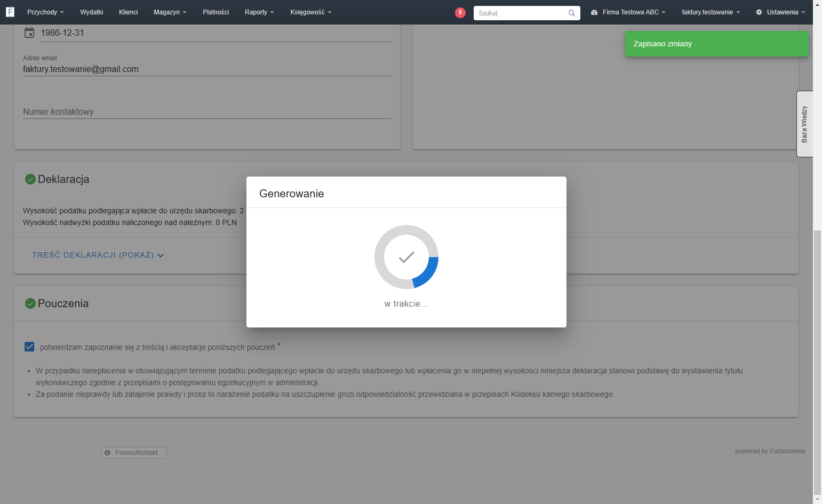Open the Ustawienia settings dropdown
The image size is (822, 504).
[780, 12]
